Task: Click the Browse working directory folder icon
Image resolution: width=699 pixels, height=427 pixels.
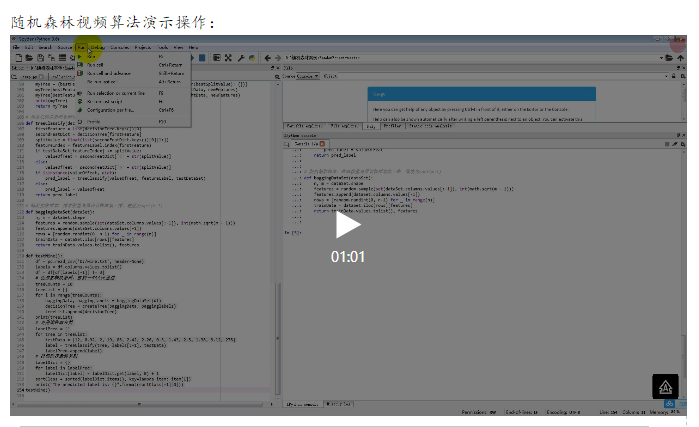Action: (669, 57)
